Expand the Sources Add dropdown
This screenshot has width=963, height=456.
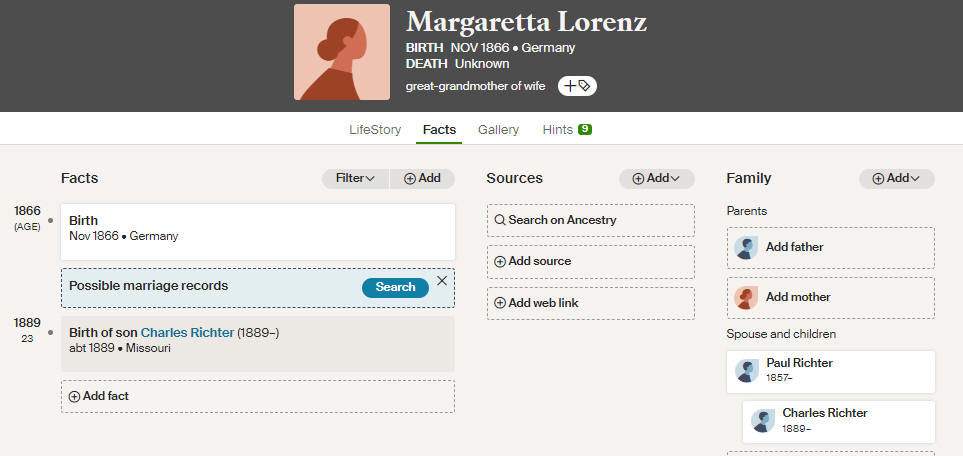pos(657,179)
